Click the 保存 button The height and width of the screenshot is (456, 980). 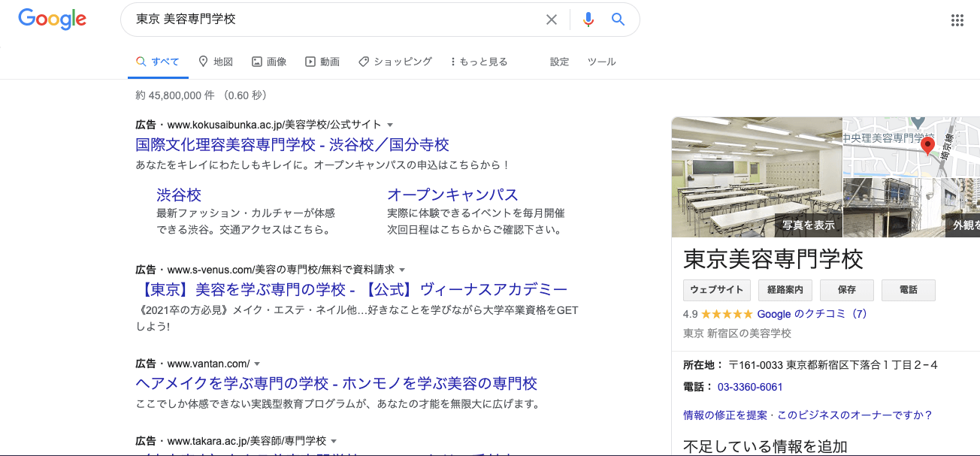coord(847,290)
